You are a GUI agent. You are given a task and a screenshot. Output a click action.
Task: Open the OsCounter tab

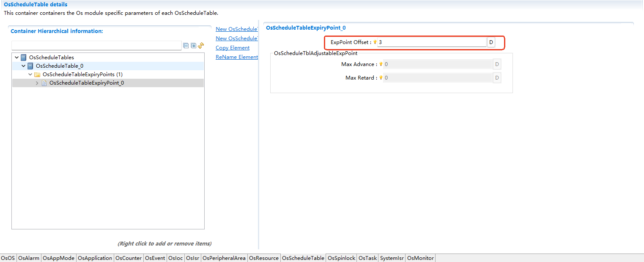pos(128,258)
